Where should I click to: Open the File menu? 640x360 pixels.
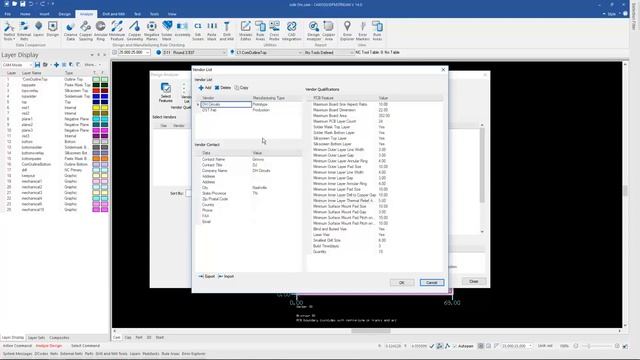(8, 14)
